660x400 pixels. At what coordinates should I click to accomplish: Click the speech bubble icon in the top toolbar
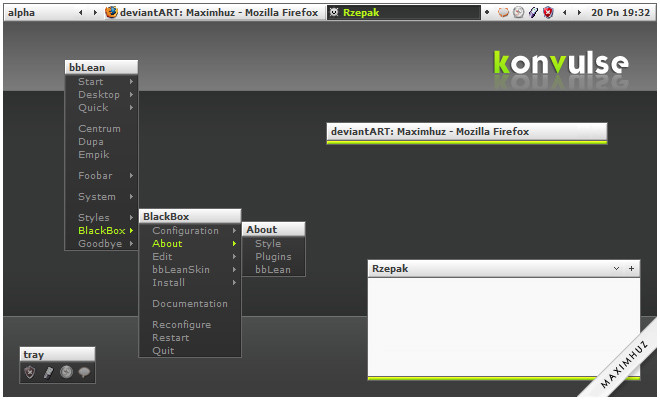[x=503, y=13]
